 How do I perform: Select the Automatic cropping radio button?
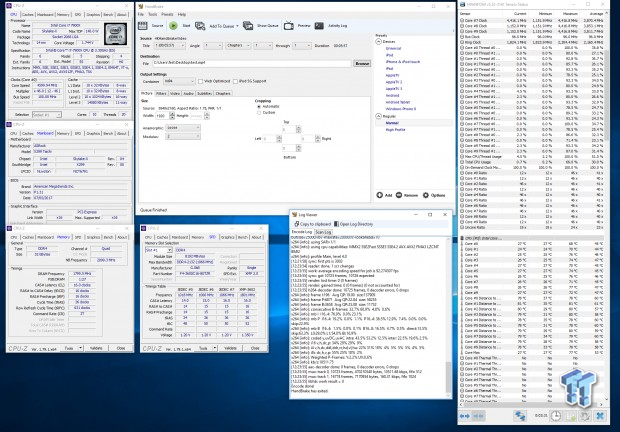[259, 107]
